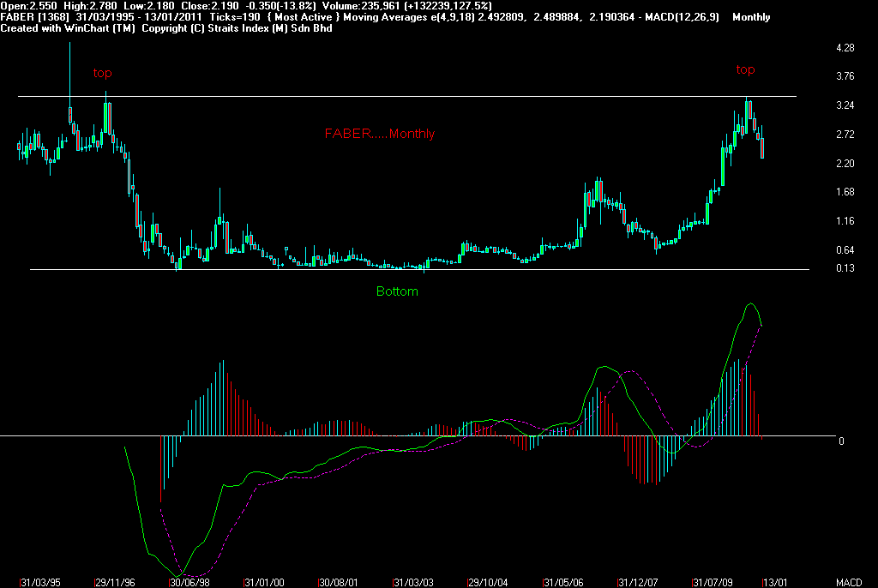Screen dimensions: 878x588
Task: Click the 'Moving Averages e(4,9,18)' text
Action: point(409,17)
